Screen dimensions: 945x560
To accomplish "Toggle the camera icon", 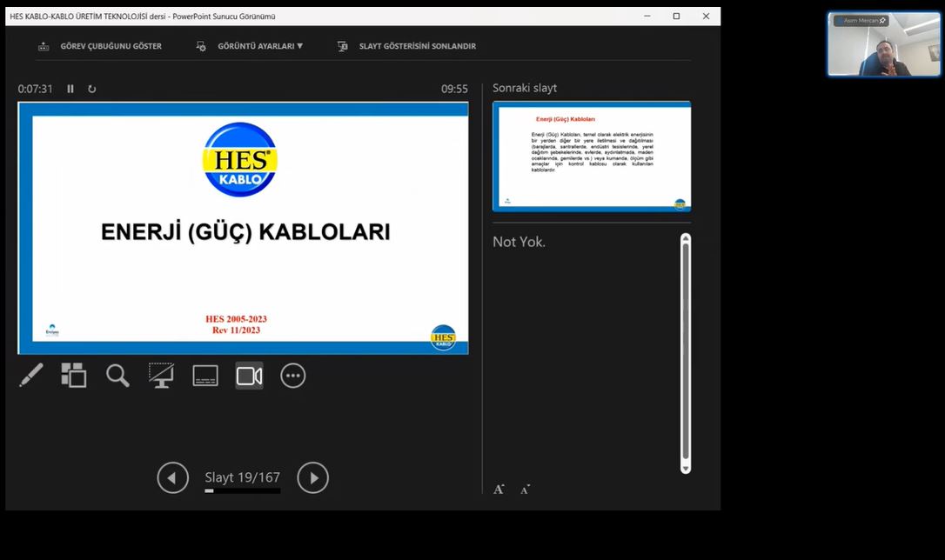I will [249, 376].
